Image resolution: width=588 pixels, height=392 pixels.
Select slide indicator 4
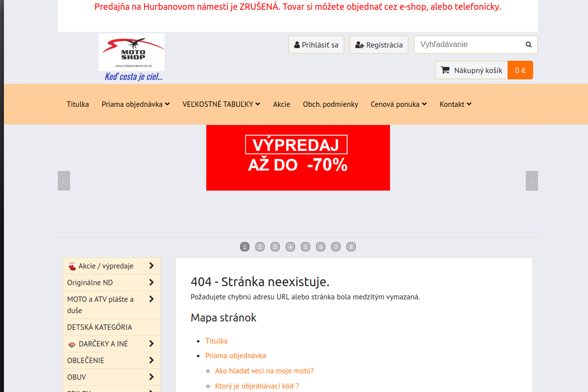[x=291, y=247]
